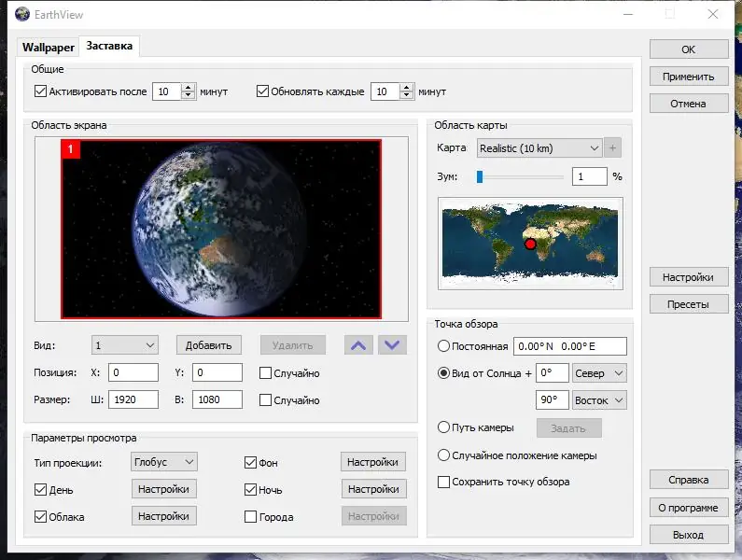This screenshot has width=742, height=560.
Task: Decrease the Обновлять каждые minutes spinner
Action: click(407, 96)
